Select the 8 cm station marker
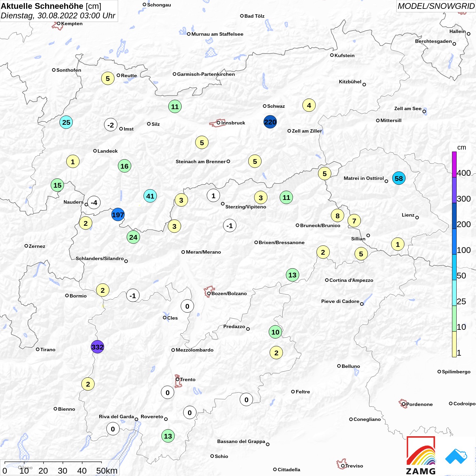The image size is (476, 476). click(x=338, y=216)
